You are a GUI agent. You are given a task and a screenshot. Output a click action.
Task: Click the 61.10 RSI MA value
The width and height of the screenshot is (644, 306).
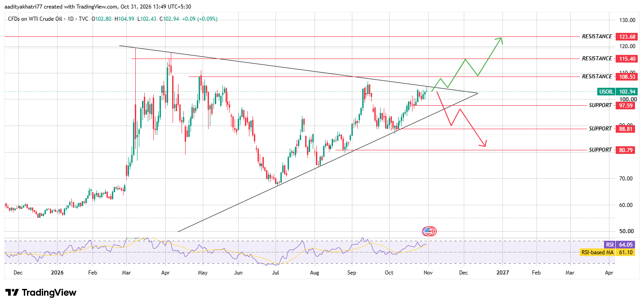coord(624,252)
